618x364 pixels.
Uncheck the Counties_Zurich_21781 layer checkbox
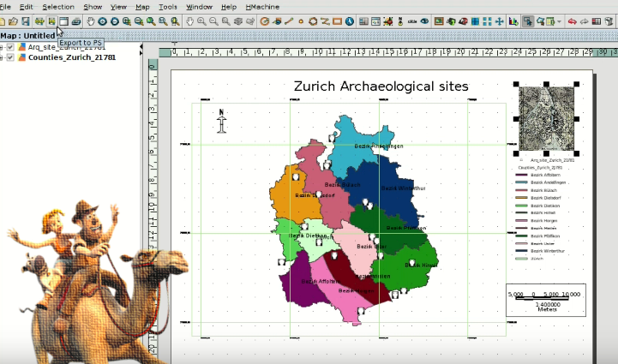pyautogui.click(x=10, y=58)
